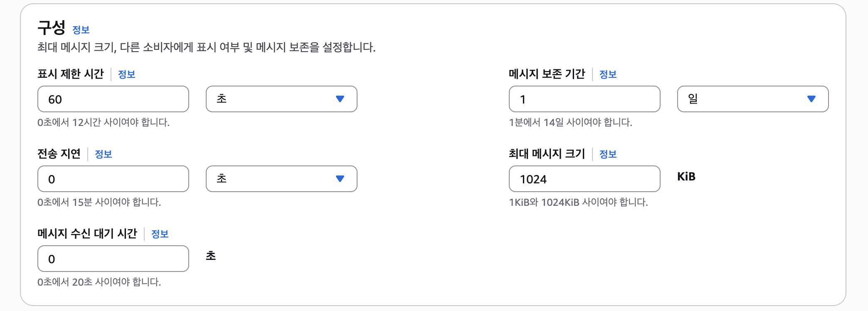Click the 전송 지연 label text
The width and height of the screenshot is (868, 311).
(59, 154)
